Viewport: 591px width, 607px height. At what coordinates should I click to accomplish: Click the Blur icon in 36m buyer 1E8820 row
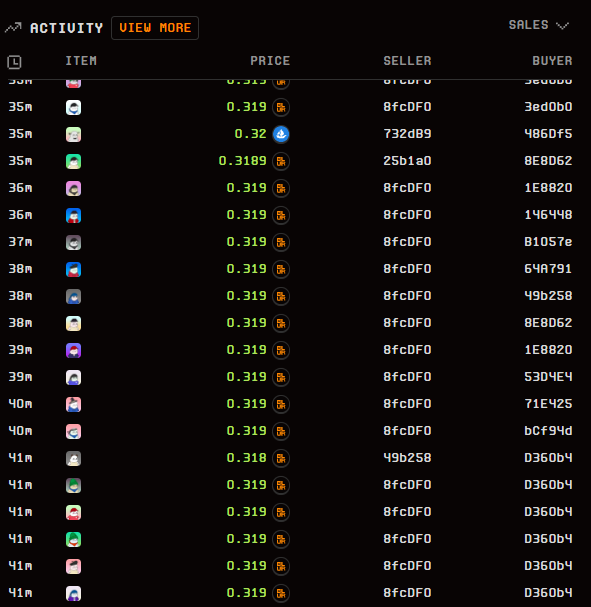coord(281,188)
